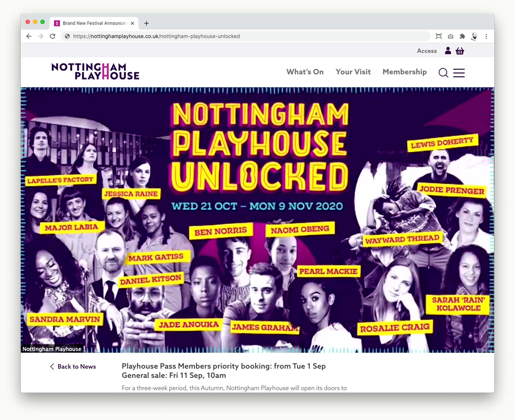Viewport: 515px width, 420px height.
Task: Open the browser three-dot menu
Action: [486, 36]
